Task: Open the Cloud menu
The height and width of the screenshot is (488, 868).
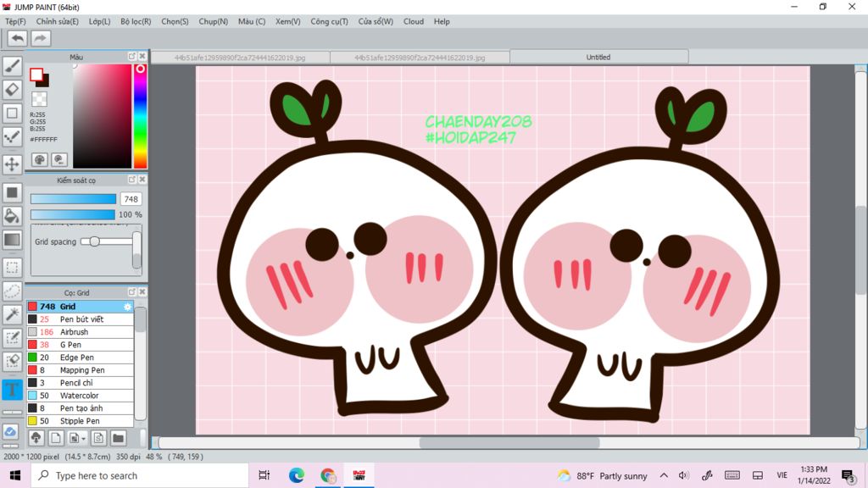Action: (x=414, y=21)
